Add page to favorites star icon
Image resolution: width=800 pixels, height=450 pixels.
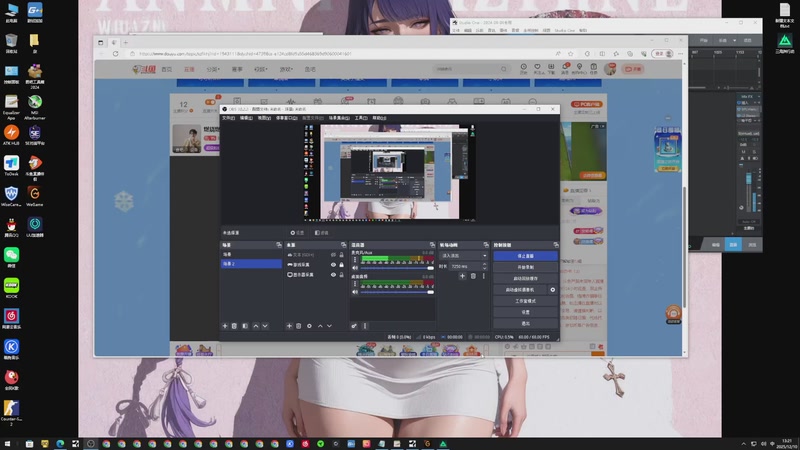tap(571, 54)
